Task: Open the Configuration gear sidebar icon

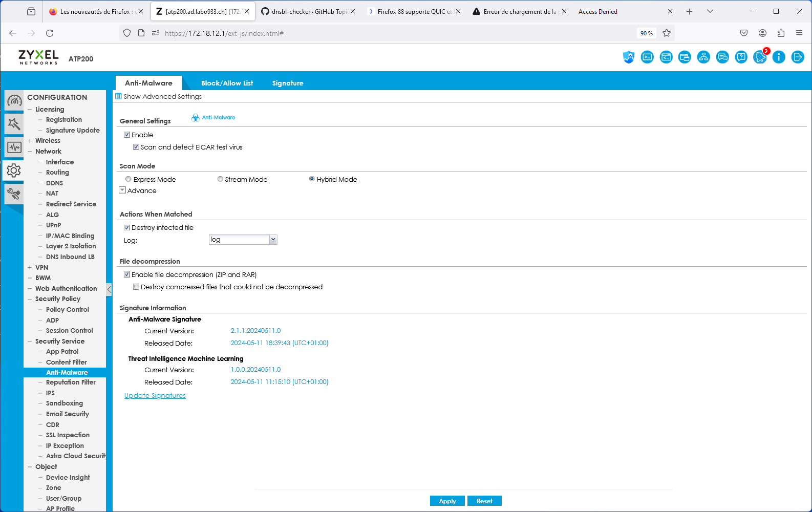Action: pyautogui.click(x=14, y=170)
